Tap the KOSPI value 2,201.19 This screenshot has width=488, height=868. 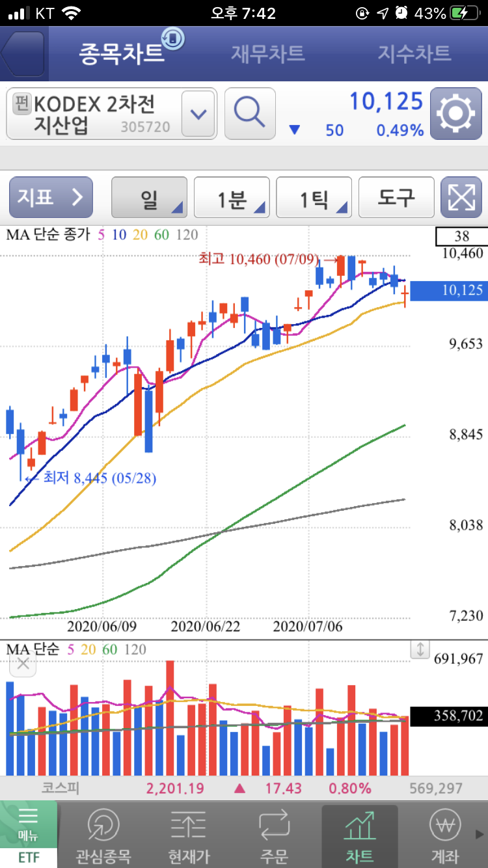pos(175,788)
